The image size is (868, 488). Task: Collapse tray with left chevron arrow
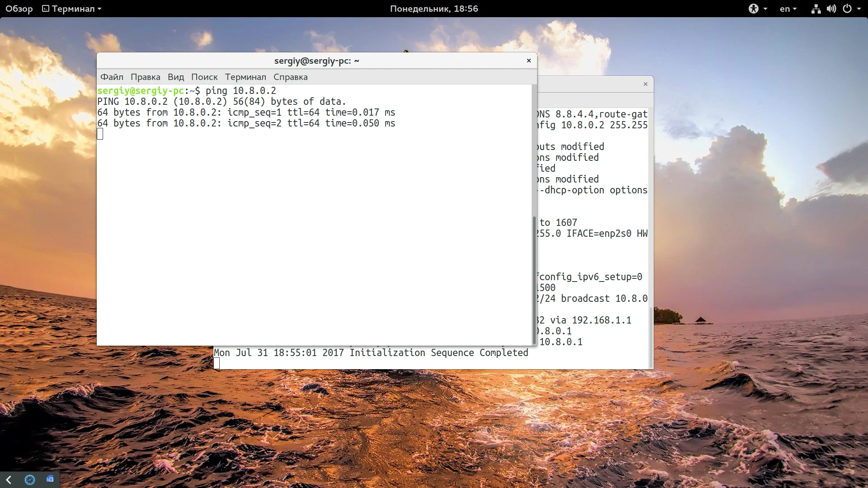click(x=9, y=479)
